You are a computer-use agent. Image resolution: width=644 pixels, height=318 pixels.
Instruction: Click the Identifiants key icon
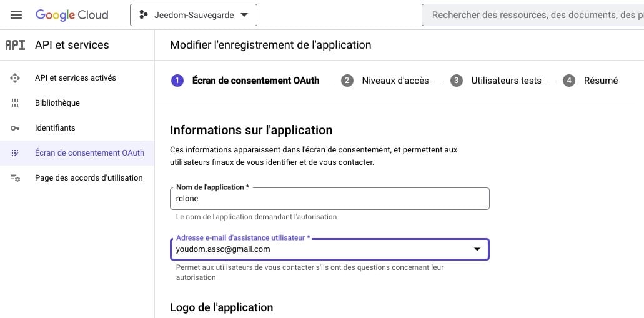(x=15, y=128)
